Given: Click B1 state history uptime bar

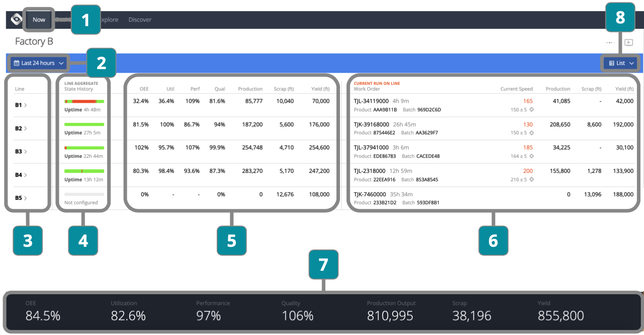Looking at the screenshot, I should pyautogui.click(x=84, y=101).
